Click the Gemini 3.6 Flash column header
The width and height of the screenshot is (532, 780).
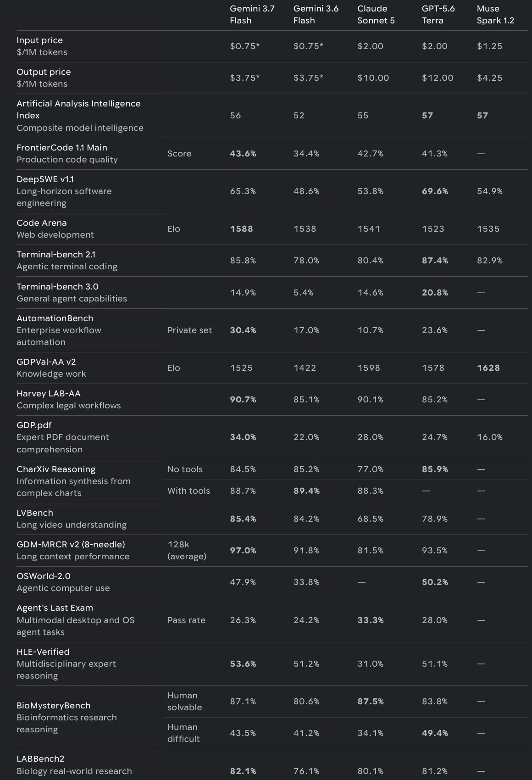click(316, 15)
